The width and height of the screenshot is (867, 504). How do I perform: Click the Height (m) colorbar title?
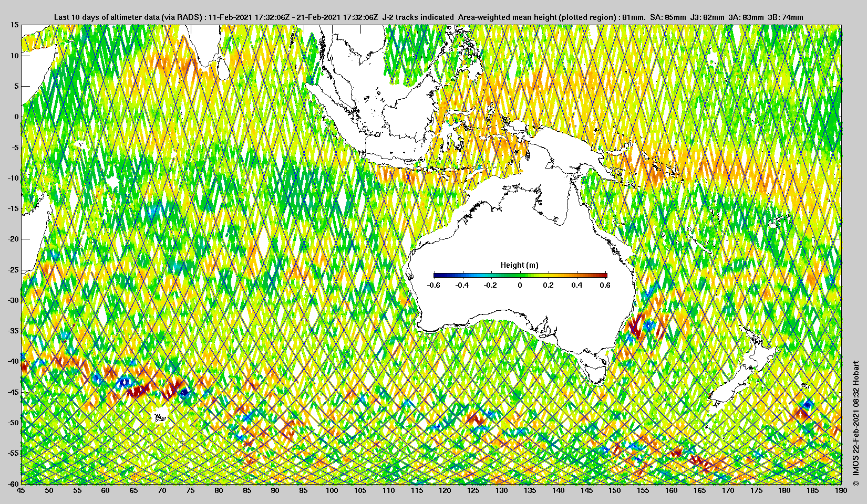[519, 265]
